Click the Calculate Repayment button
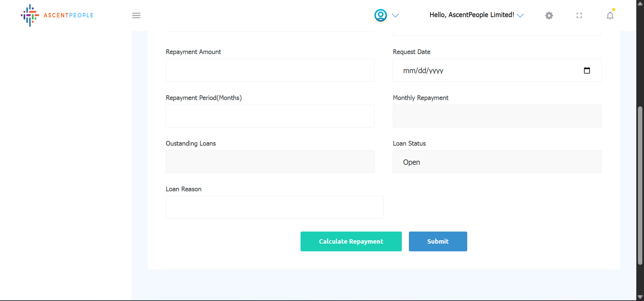 click(x=351, y=241)
